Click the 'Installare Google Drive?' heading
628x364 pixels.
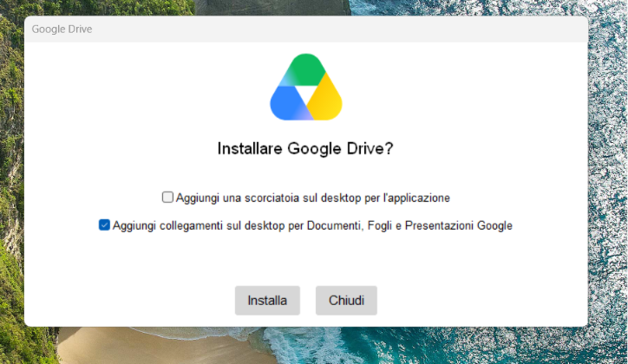coord(305,148)
